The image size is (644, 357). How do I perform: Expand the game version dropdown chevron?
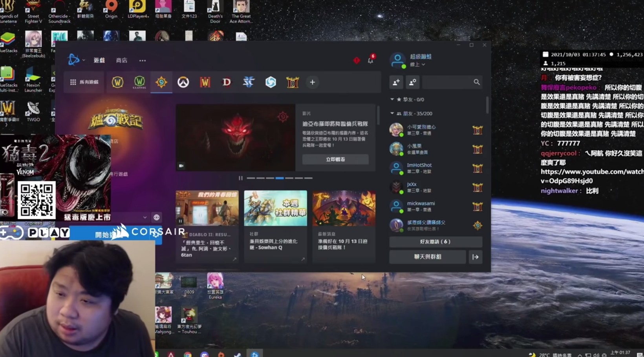145,217
